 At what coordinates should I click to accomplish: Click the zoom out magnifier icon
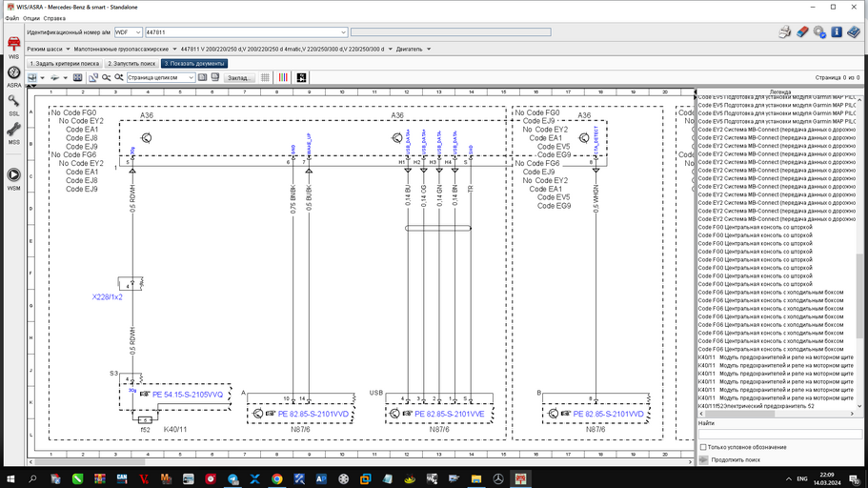click(106, 77)
